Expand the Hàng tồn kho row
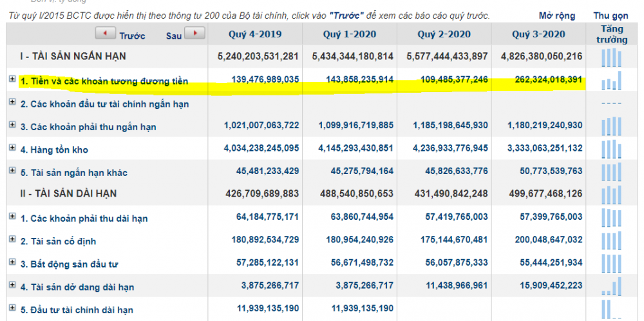Image resolution: width=644 pixels, height=321 pixels. pos(12,148)
